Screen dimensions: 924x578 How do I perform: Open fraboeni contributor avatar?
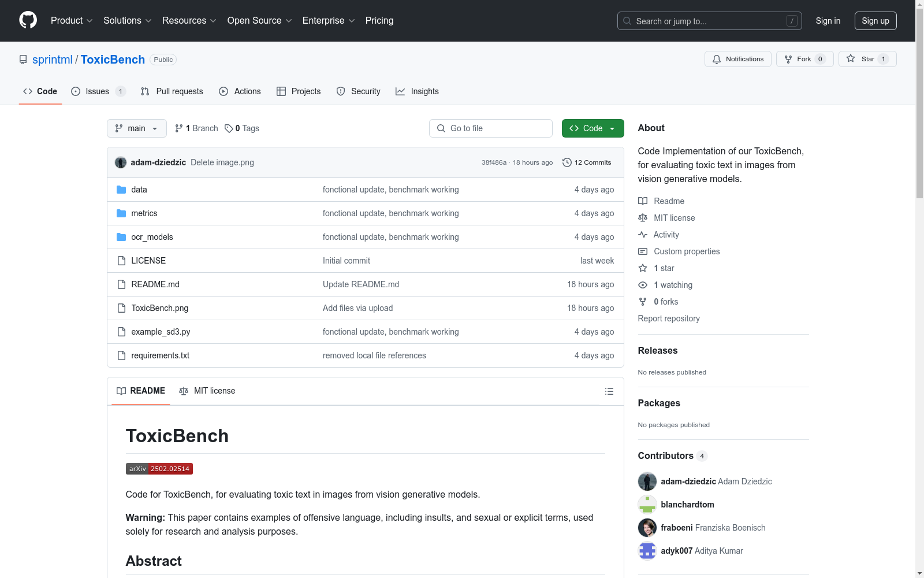647,528
